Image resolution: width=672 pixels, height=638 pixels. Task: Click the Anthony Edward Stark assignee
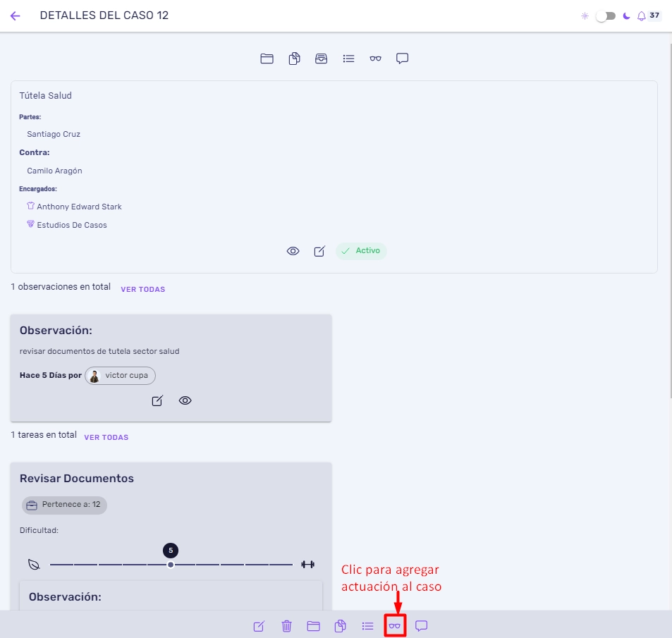(x=79, y=207)
